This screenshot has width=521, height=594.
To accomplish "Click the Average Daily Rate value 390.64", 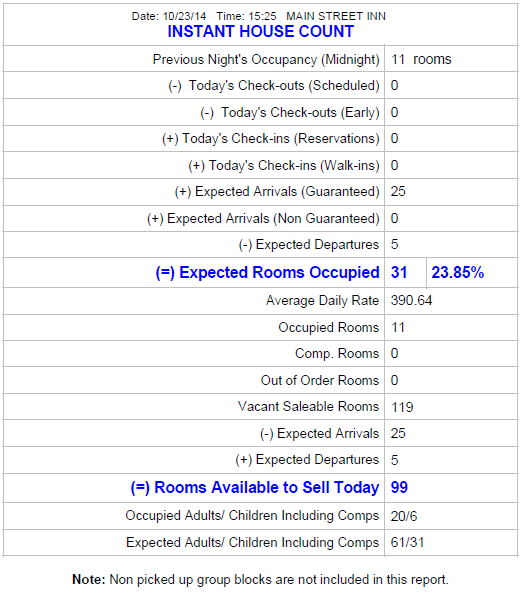I will (x=411, y=300).
